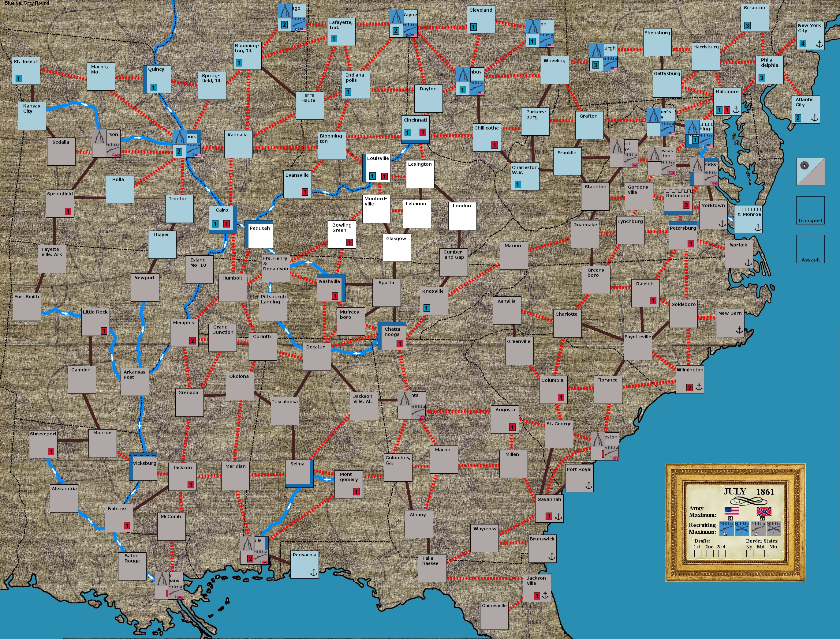
Task: Check the Mo. border state box
Action: (x=773, y=554)
